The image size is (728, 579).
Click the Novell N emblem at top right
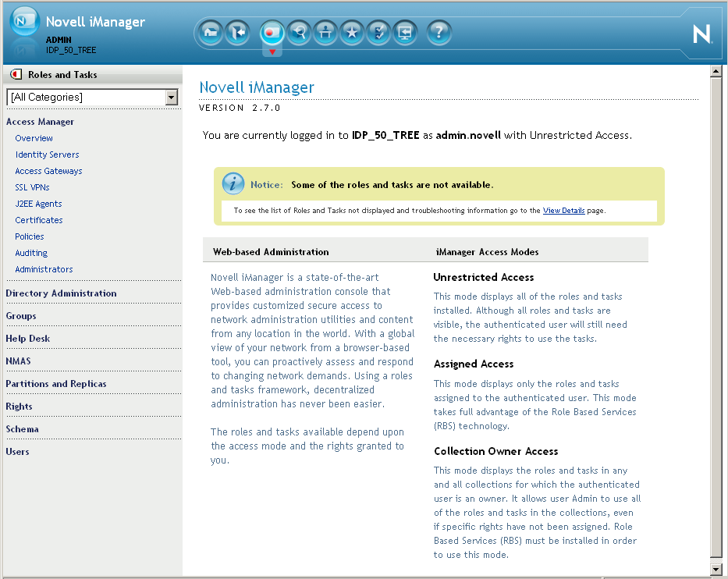(701, 34)
